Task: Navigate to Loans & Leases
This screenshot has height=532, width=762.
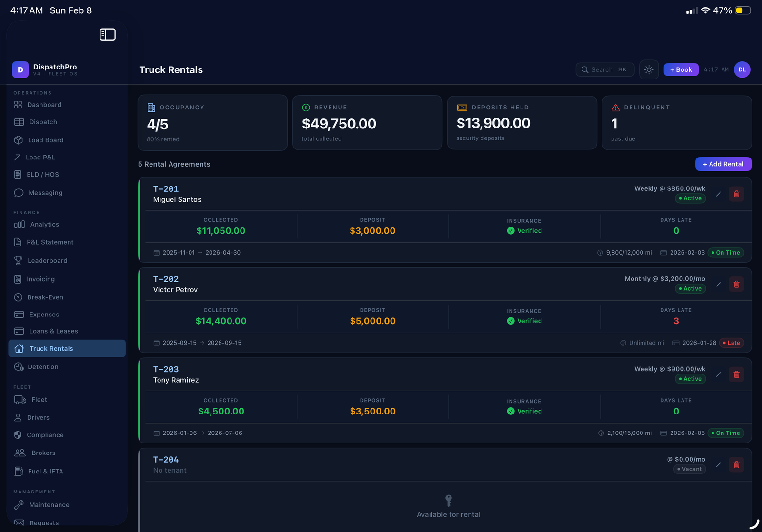Action: click(x=53, y=331)
